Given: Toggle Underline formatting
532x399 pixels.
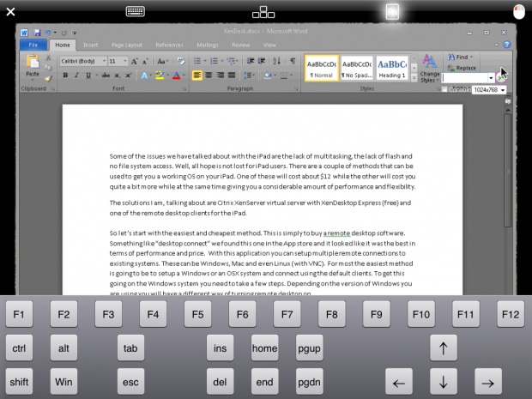Looking at the screenshot, I should (88, 76).
